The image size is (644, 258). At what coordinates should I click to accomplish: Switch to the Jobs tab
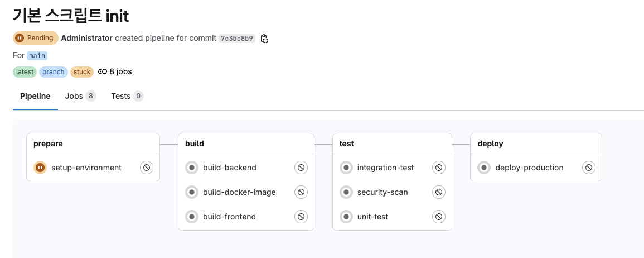point(80,96)
